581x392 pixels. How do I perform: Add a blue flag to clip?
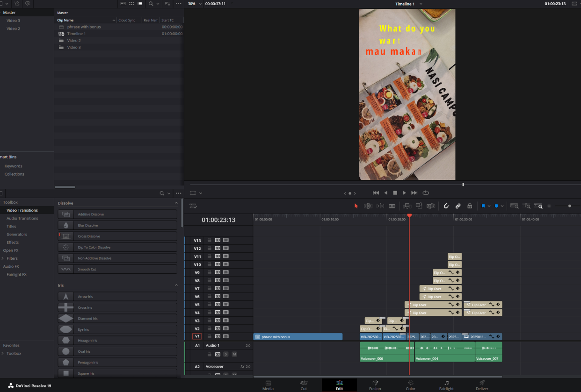coord(483,206)
